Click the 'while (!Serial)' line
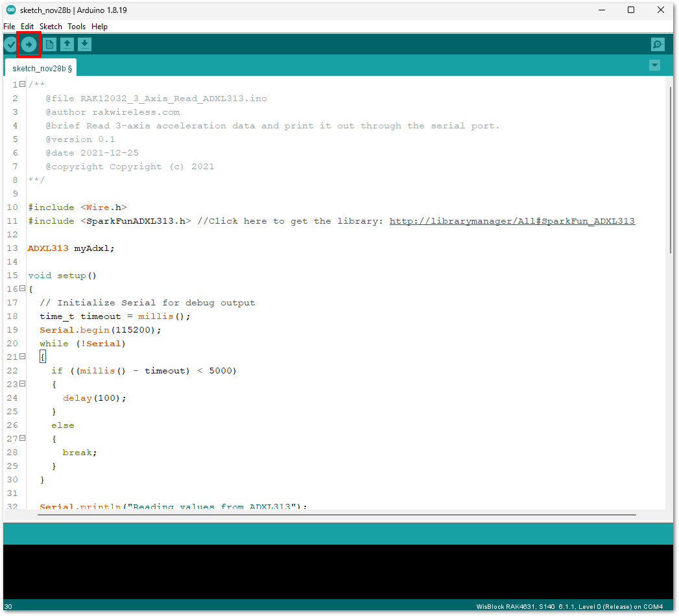This screenshot has width=679, height=616. click(82, 344)
